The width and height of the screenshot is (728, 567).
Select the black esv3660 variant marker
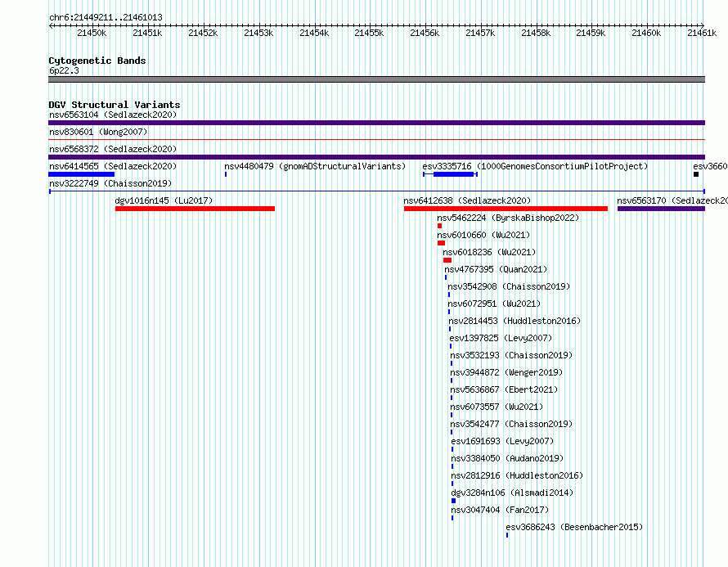696,174
